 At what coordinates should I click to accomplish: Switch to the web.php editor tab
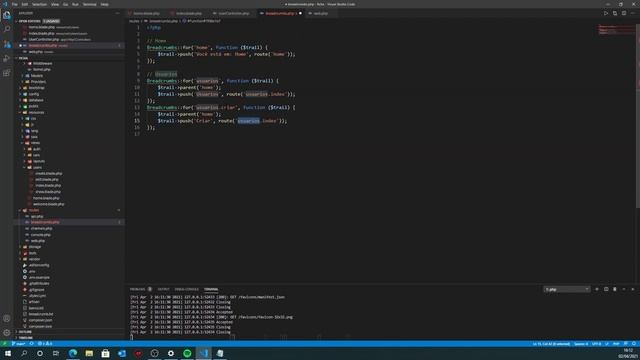[x=321, y=13]
